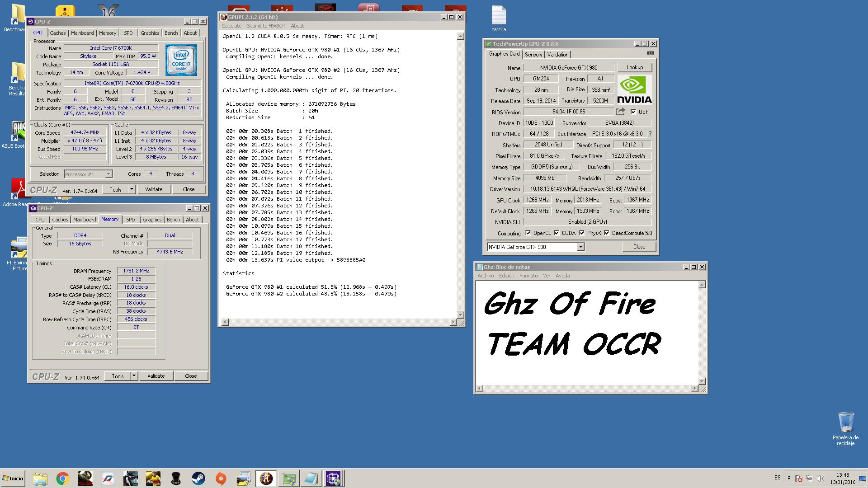Click GPUPI vertical scrollbar up arrow
868x488 pixels.
460,36
